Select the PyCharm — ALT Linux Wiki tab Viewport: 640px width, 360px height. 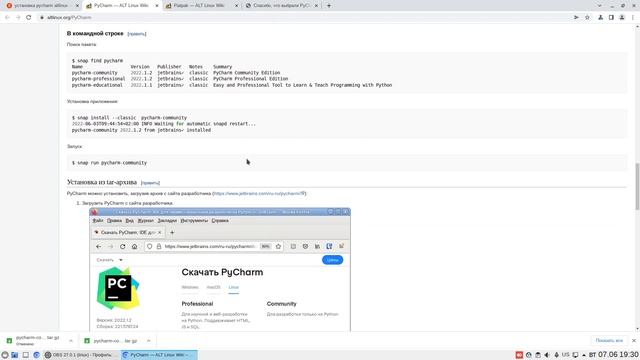pos(121,6)
